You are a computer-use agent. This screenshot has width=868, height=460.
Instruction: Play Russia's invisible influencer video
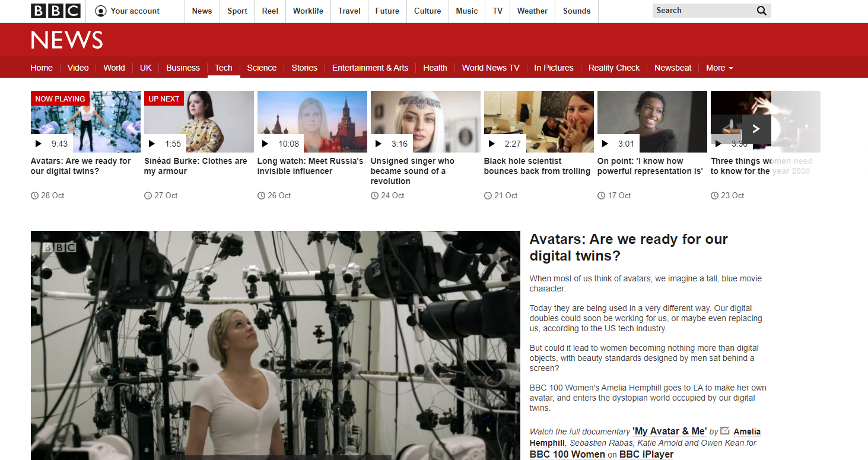tap(312, 122)
